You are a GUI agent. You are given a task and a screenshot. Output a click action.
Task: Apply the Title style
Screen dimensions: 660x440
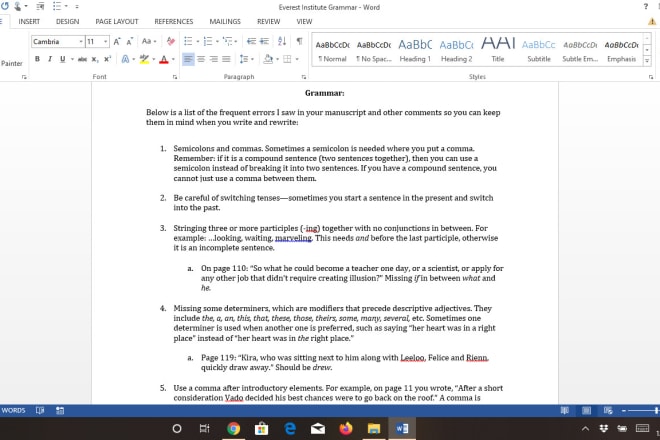click(x=498, y=50)
